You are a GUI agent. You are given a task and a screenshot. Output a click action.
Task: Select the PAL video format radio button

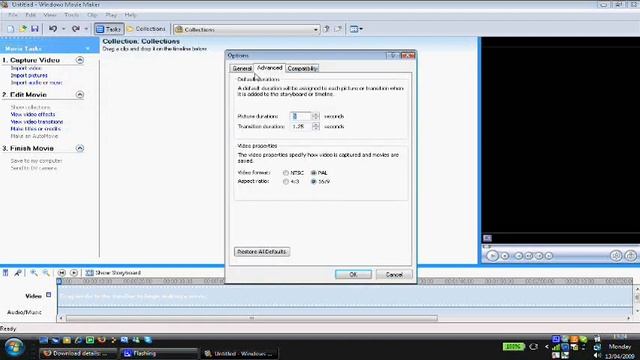[313, 173]
